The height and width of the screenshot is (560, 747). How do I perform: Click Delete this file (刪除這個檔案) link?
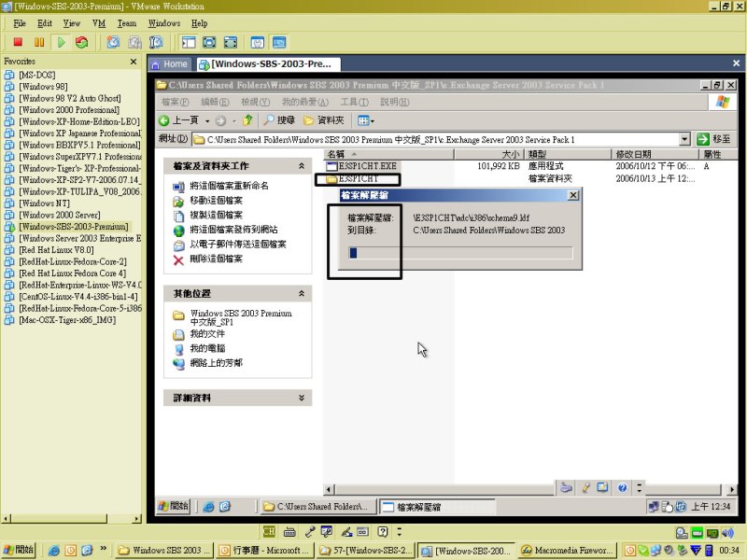(217, 259)
